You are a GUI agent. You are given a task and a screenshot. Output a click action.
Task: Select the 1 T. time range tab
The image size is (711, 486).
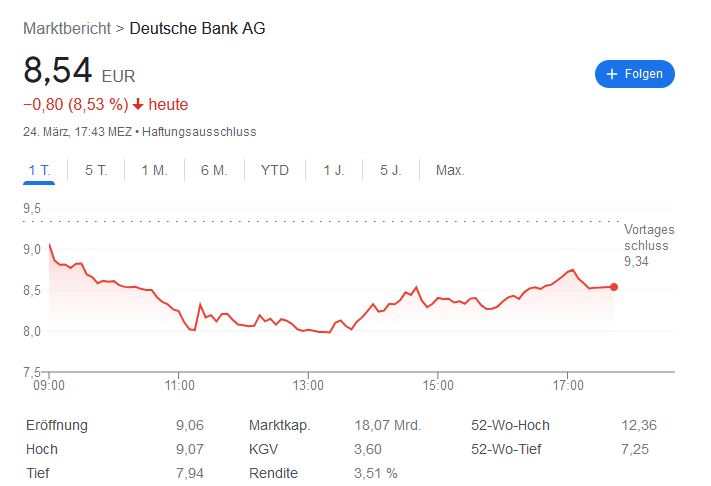coord(39,170)
